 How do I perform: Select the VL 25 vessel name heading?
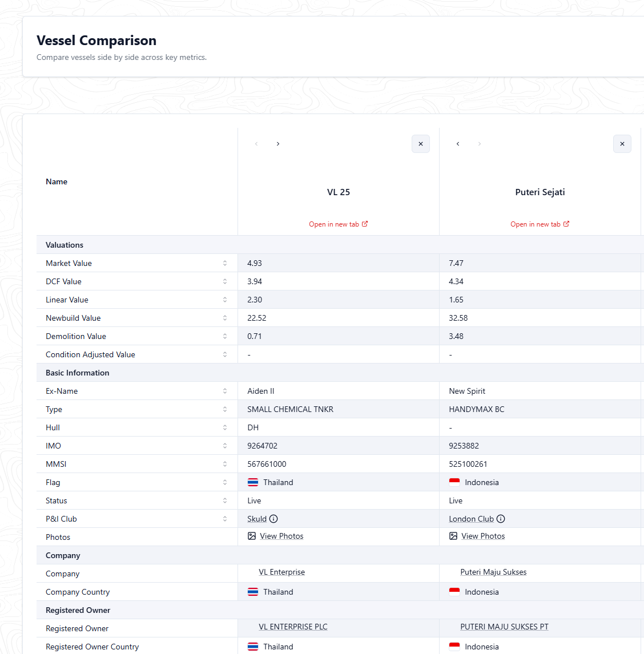coord(339,192)
